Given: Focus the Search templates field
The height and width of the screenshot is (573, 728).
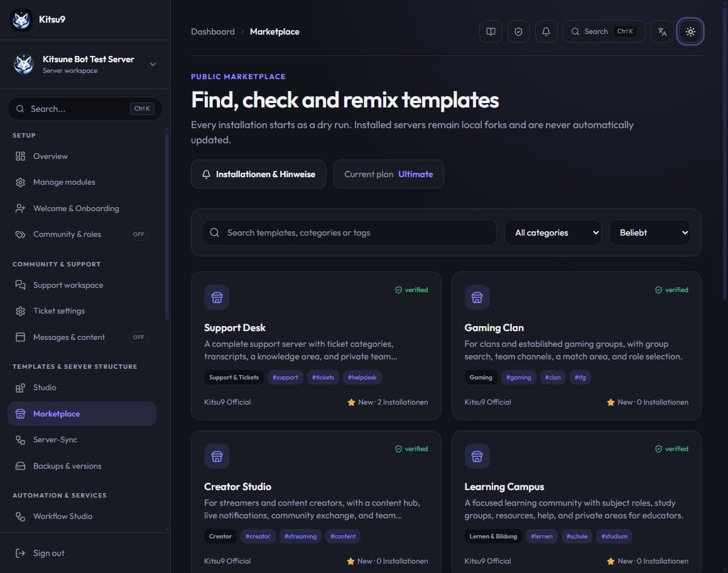Looking at the screenshot, I should pos(349,232).
